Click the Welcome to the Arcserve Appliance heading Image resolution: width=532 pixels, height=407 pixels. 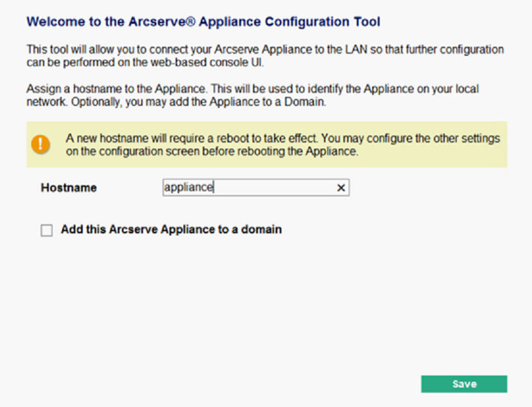[x=203, y=21]
